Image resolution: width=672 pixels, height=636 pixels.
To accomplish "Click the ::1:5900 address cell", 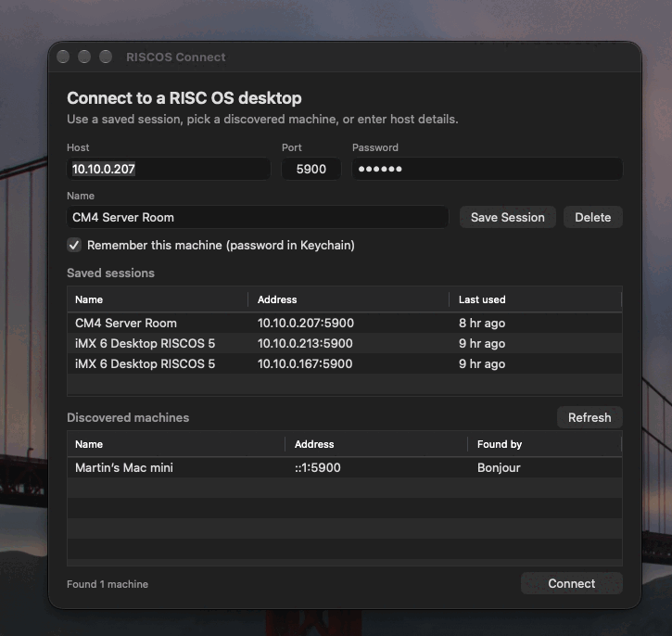I will 318,467.
